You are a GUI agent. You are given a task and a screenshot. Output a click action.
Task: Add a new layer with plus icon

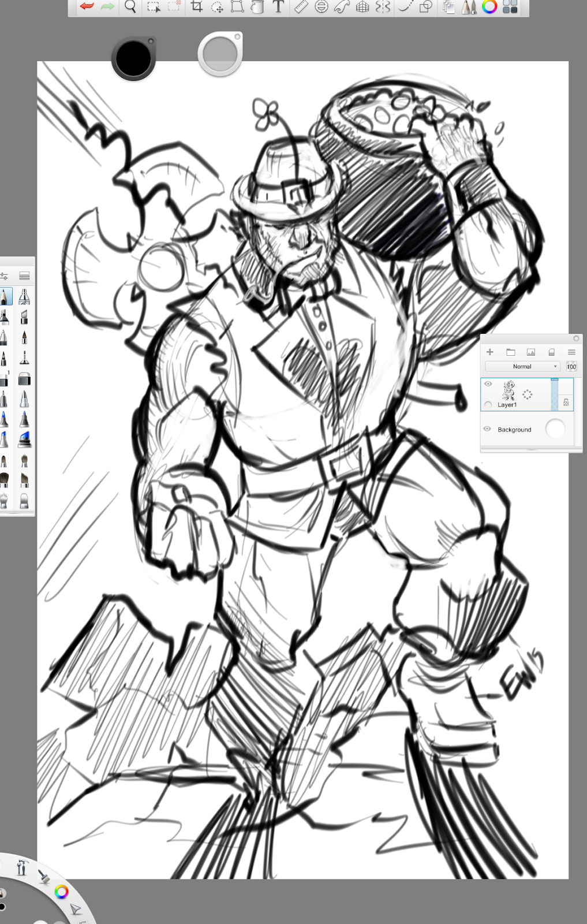[490, 352]
